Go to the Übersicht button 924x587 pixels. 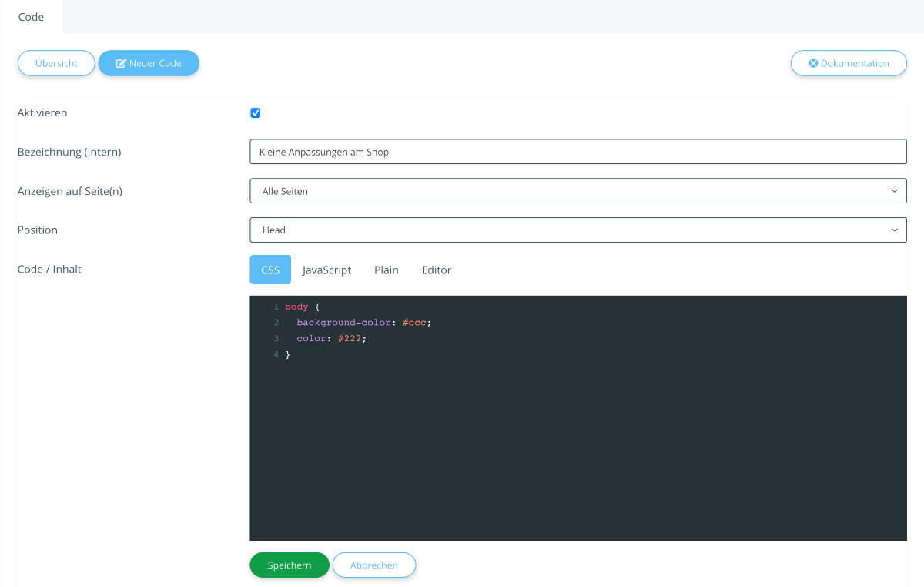56,63
